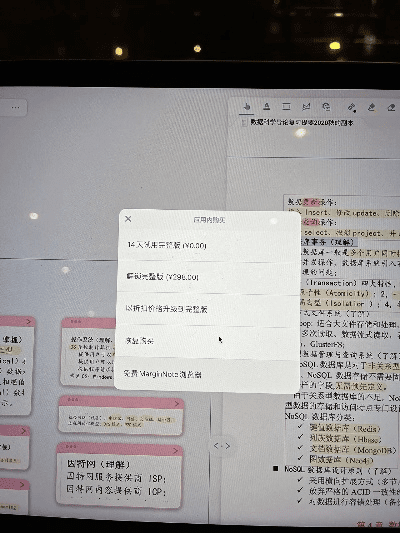
Task: Click the panel splitter handle with arrows
Action: pos(222,446)
